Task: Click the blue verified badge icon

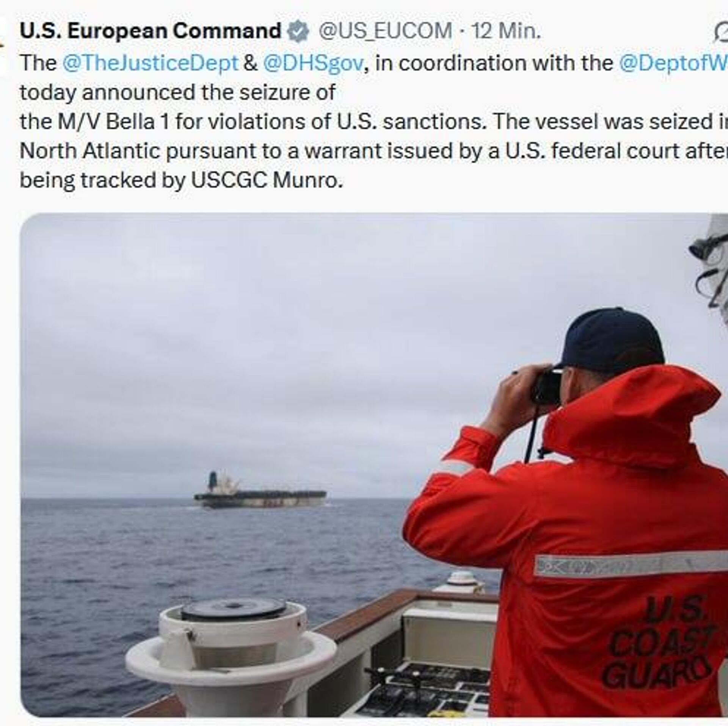Action: 298,31
